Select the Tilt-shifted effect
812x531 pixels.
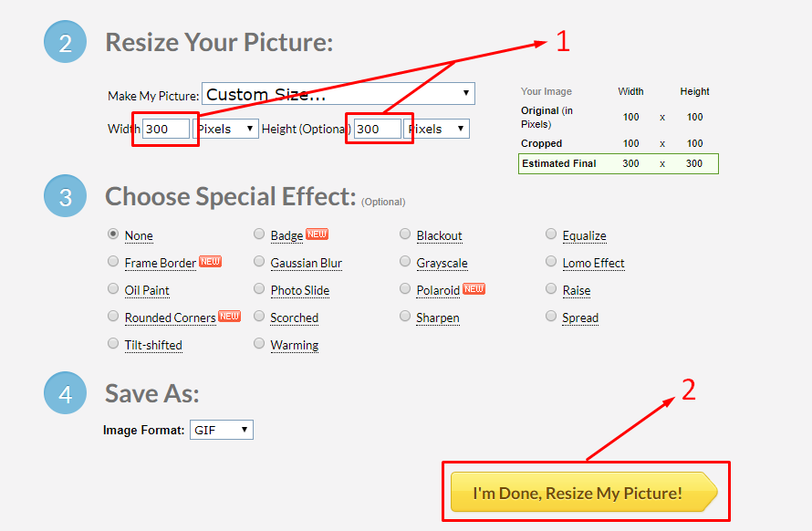(113, 344)
